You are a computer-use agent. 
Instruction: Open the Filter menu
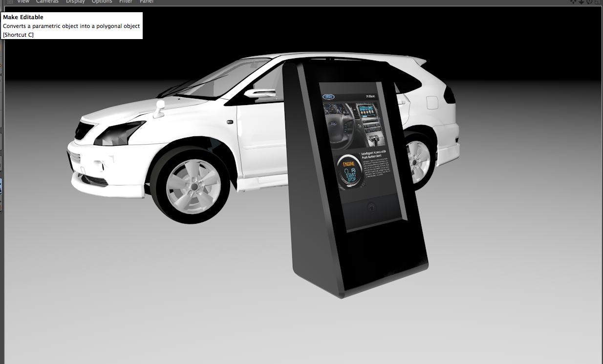126,1
